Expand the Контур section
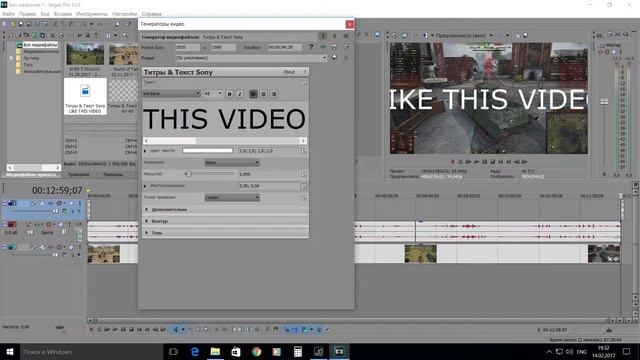This screenshot has width=640, height=360. pyautogui.click(x=147, y=221)
